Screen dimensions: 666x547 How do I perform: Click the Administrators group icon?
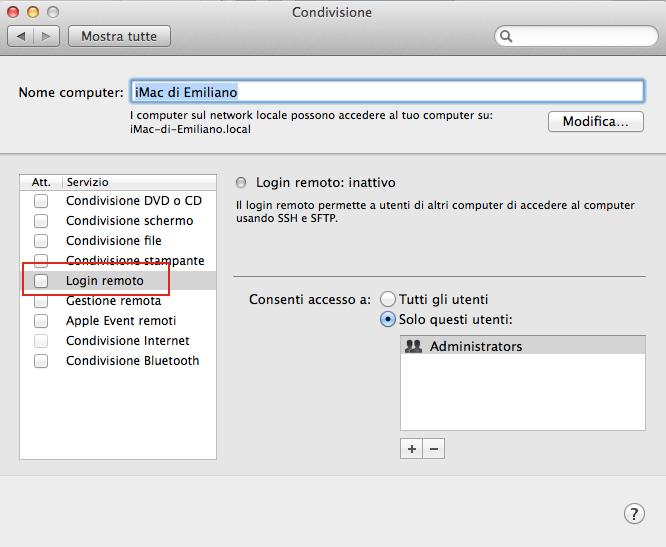click(413, 346)
